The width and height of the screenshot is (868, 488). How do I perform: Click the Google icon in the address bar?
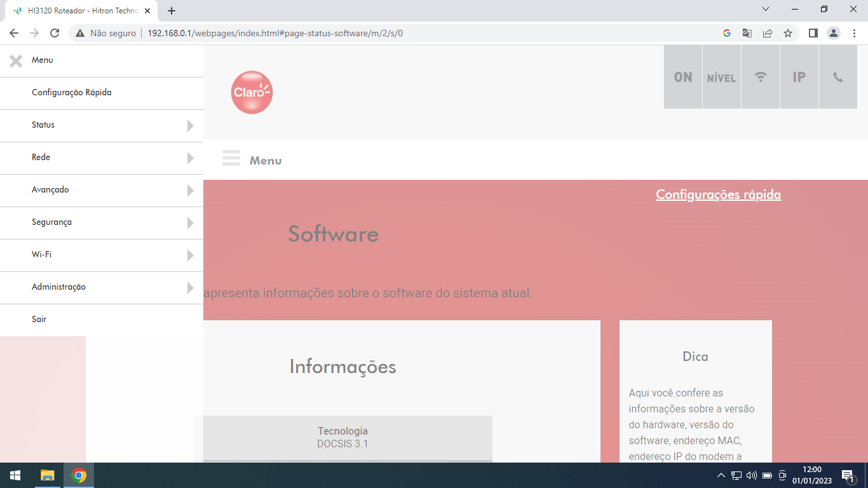click(727, 33)
